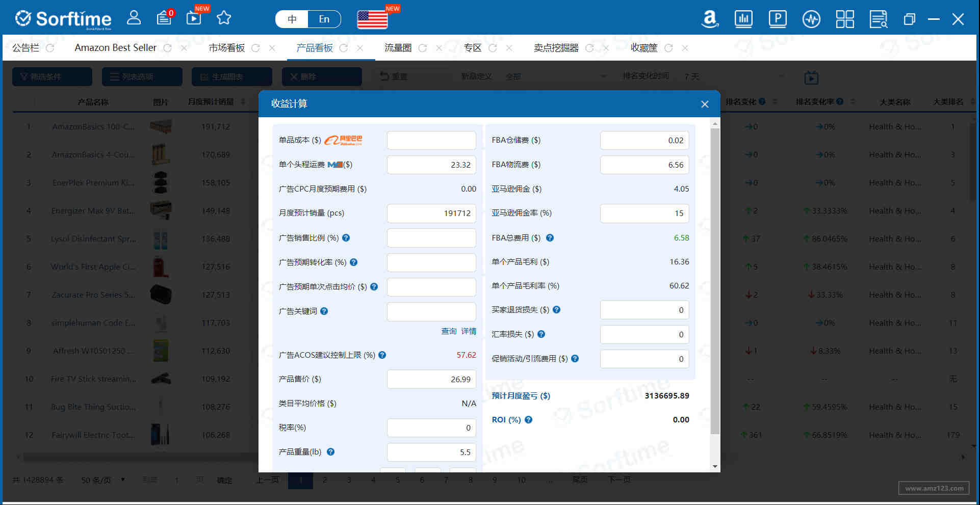Viewport: 980px width, 505px height.
Task: Open the pulse traffic icon
Action: (x=811, y=19)
